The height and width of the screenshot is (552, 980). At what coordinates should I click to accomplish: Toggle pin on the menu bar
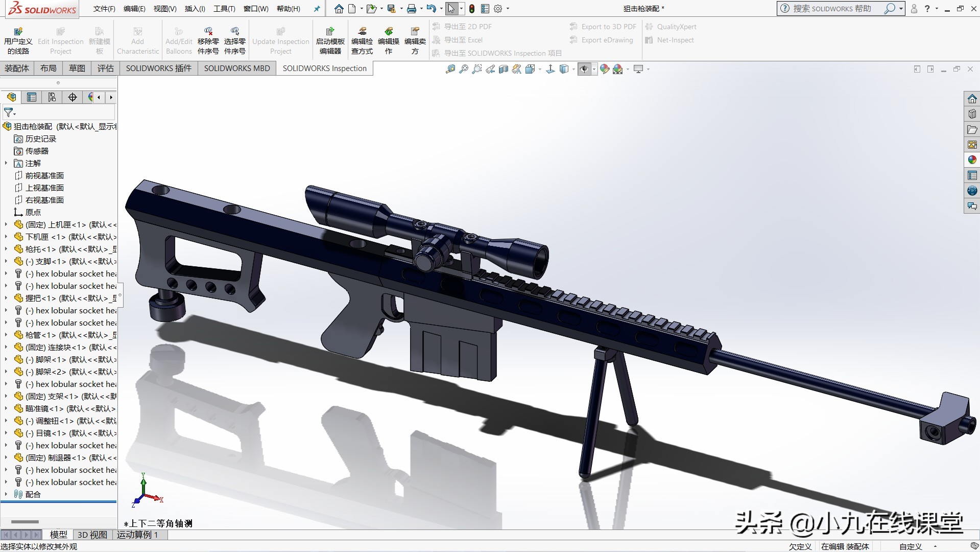point(317,8)
